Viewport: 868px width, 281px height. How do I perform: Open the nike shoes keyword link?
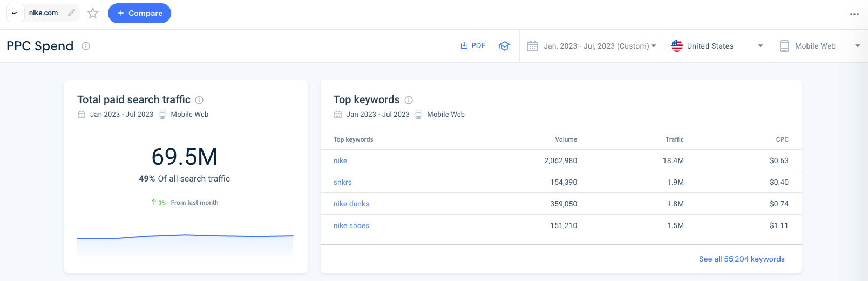(351, 225)
